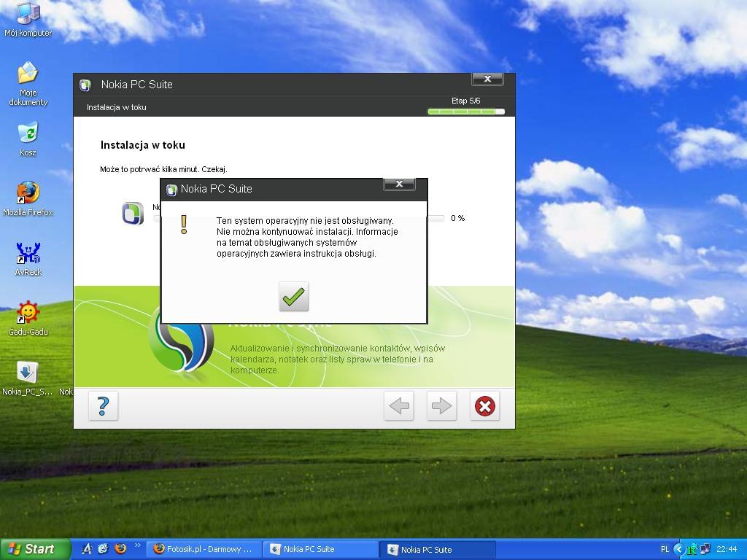Click the 'Etap 5/6' step label
Viewport: 747px width, 560px height.
point(466,101)
